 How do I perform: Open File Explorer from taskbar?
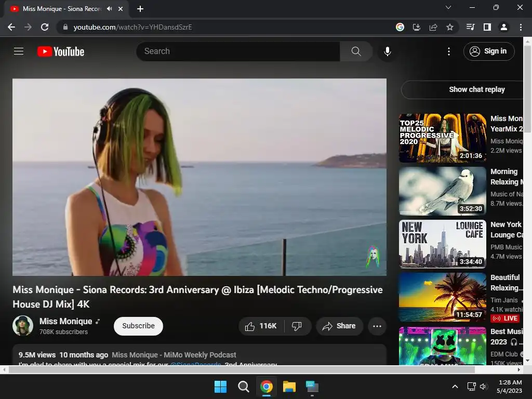point(289,387)
